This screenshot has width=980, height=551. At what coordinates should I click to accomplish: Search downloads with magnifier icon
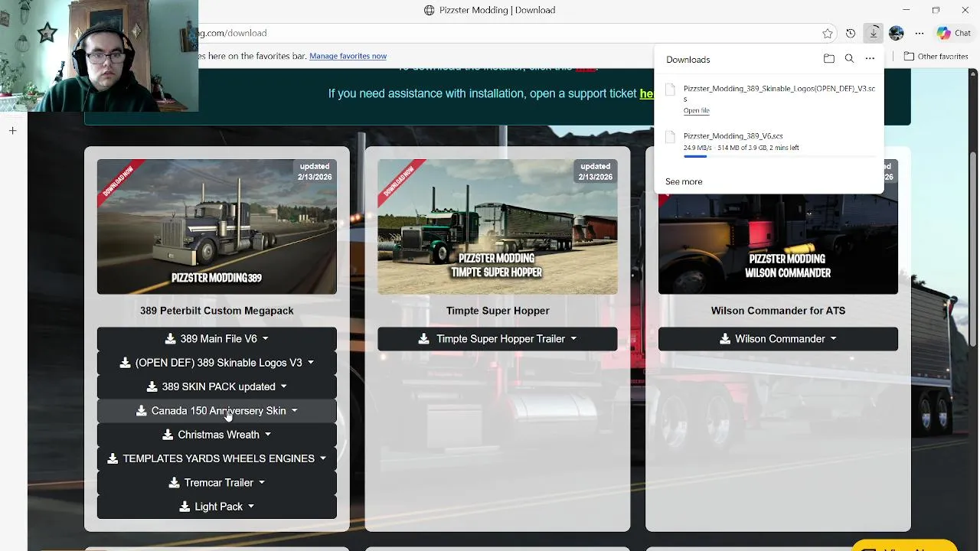click(x=849, y=59)
